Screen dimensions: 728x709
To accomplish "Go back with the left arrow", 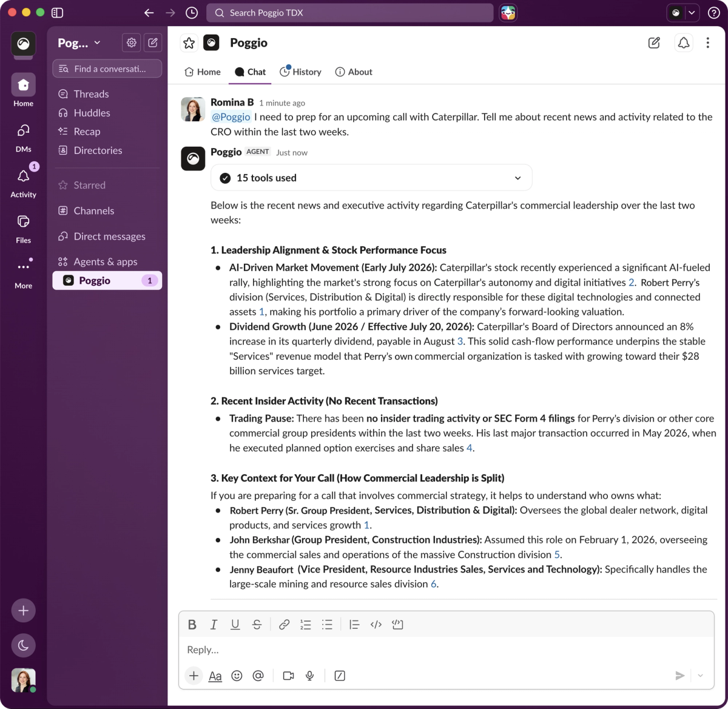I will (149, 13).
